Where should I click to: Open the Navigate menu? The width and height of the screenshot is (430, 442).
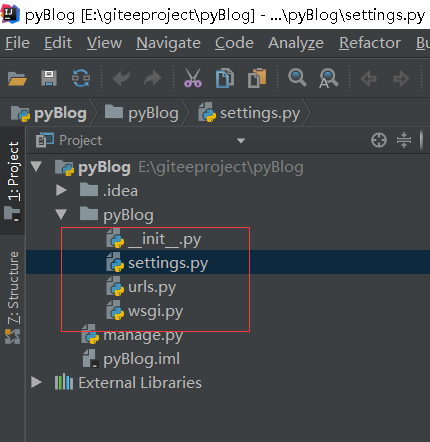(168, 43)
